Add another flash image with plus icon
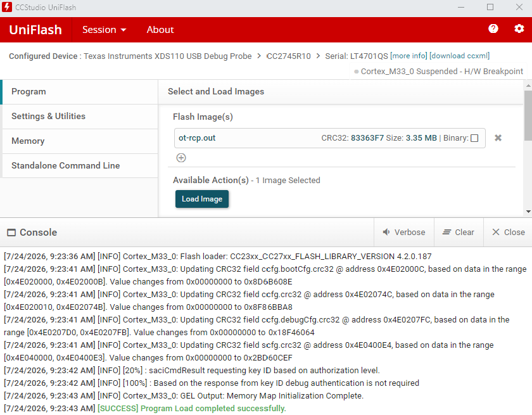This screenshot has height=415, width=532. pyautogui.click(x=181, y=158)
